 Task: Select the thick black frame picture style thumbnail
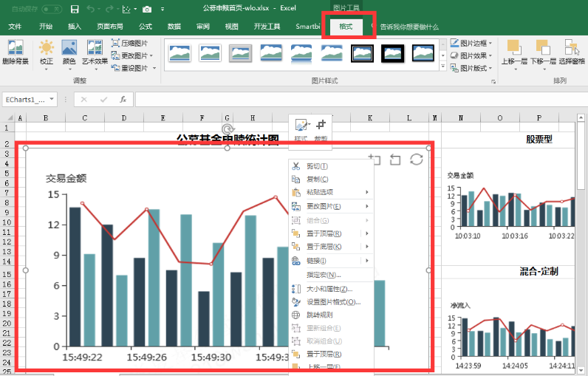(392, 53)
